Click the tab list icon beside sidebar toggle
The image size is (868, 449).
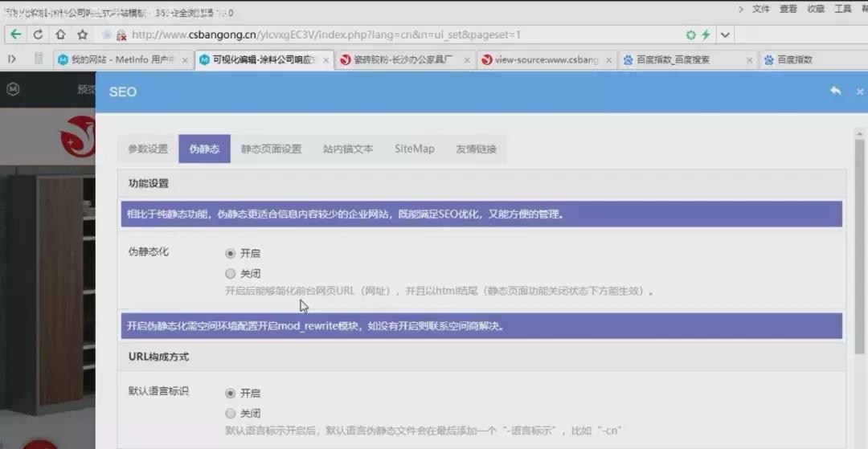point(39,59)
